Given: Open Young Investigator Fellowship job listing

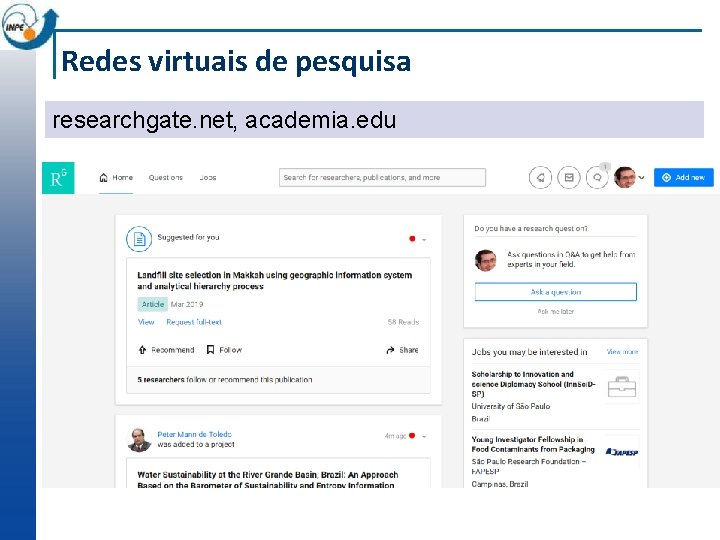Looking at the screenshot, I should tap(533, 444).
